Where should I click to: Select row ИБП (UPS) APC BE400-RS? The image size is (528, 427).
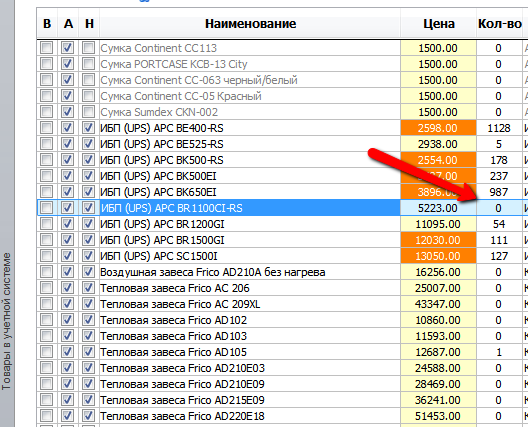[x=250, y=128]
